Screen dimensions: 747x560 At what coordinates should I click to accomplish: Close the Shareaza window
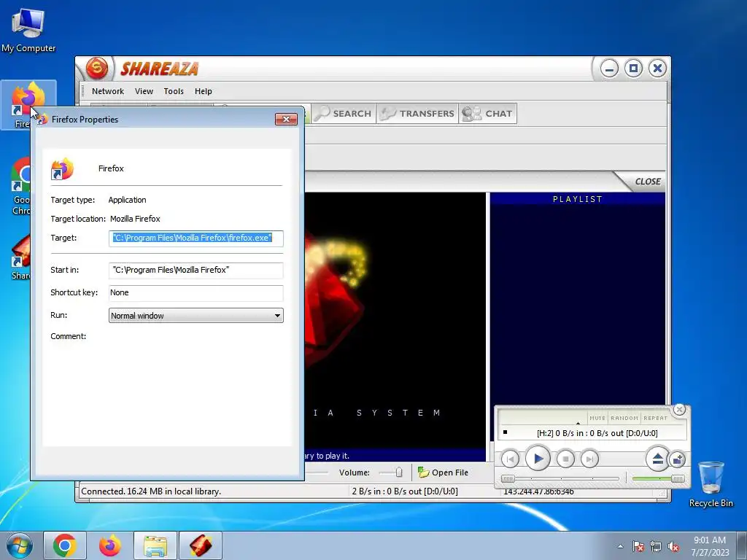(x=657, y=69)
